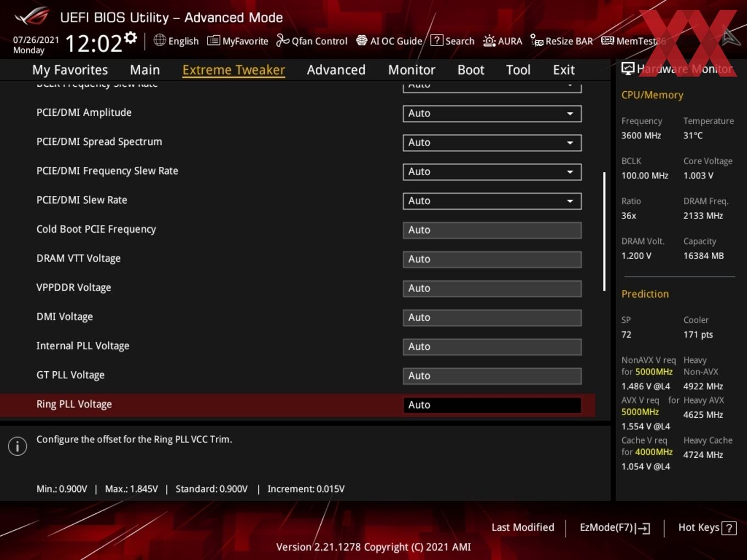747x560 pixels.
Task: Open MyFavorite list icon
Action: pos(213,41)
